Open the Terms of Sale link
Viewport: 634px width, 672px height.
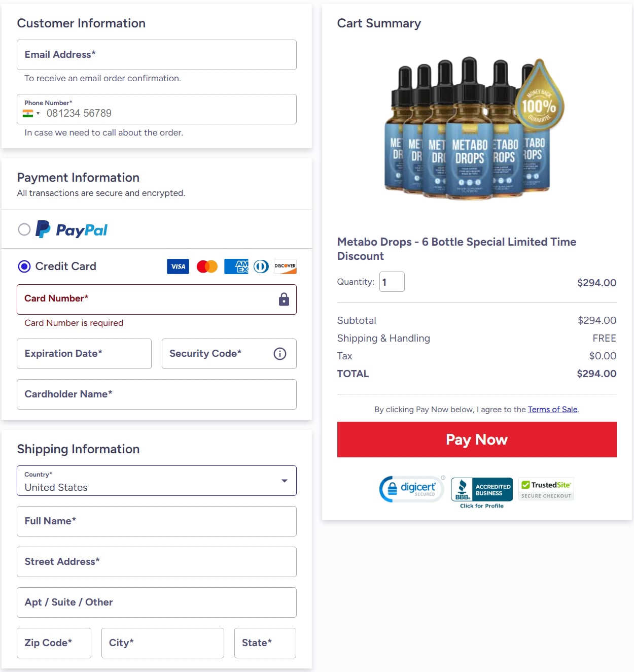point(552,410)
